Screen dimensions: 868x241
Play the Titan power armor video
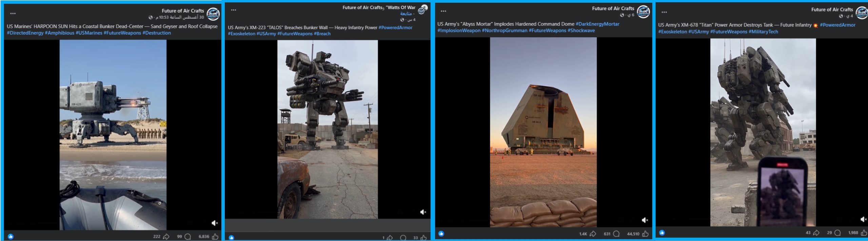tap(763, 132)
